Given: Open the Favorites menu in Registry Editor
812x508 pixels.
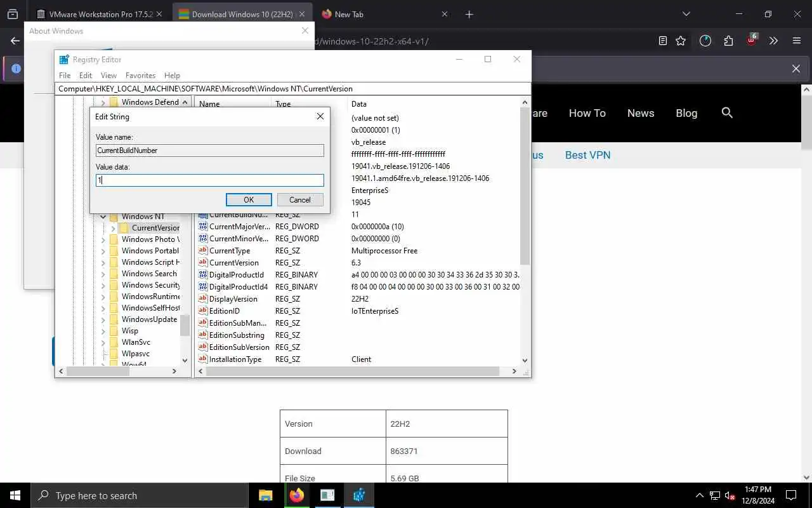Looking at the screenshot, I should (140, 75).
